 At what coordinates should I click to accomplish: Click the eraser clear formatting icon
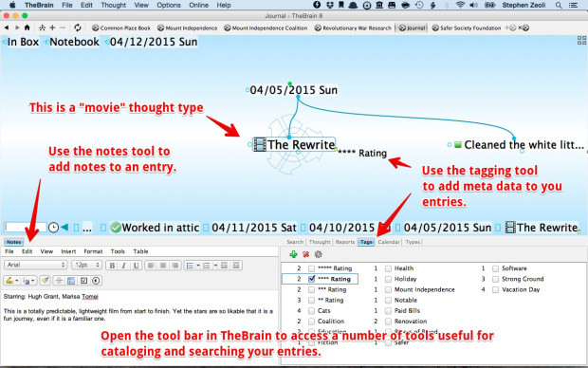click(x=46, y=281)
